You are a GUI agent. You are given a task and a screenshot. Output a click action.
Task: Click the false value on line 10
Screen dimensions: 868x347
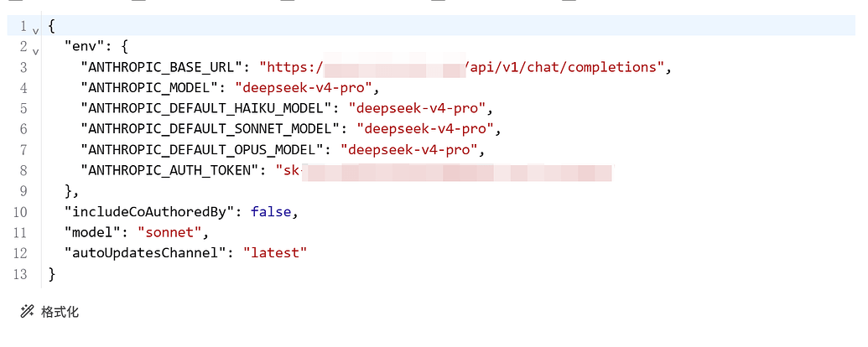pyautogui.click(x=271, y=212)
